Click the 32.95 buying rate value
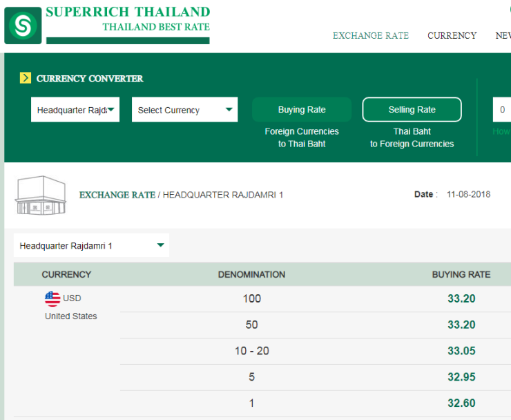Image resolution: width=511 pixels, height=420 pixels. click(x=461, y=377)
